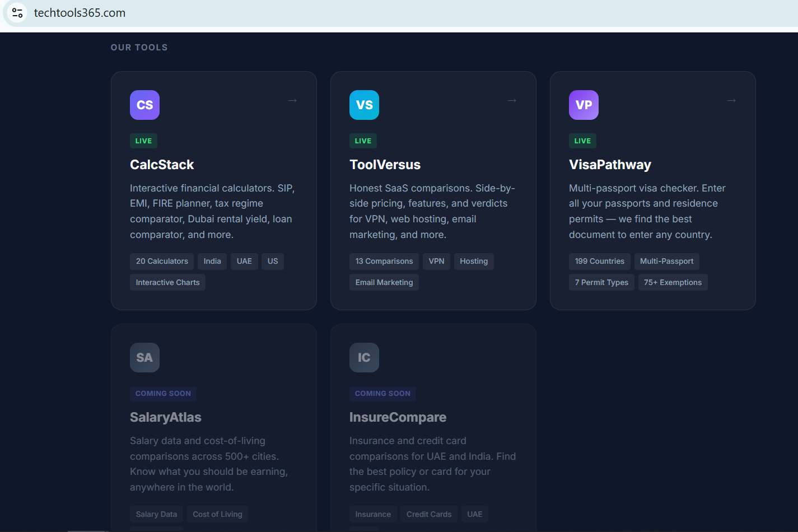Click the Salary Data tag
The width and height of the screenshot is (798, 532).
click(x=156, y=514)
